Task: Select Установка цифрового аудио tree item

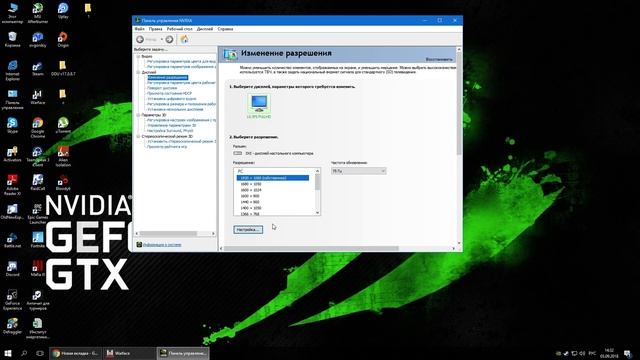Action: [x=172, y=99]
